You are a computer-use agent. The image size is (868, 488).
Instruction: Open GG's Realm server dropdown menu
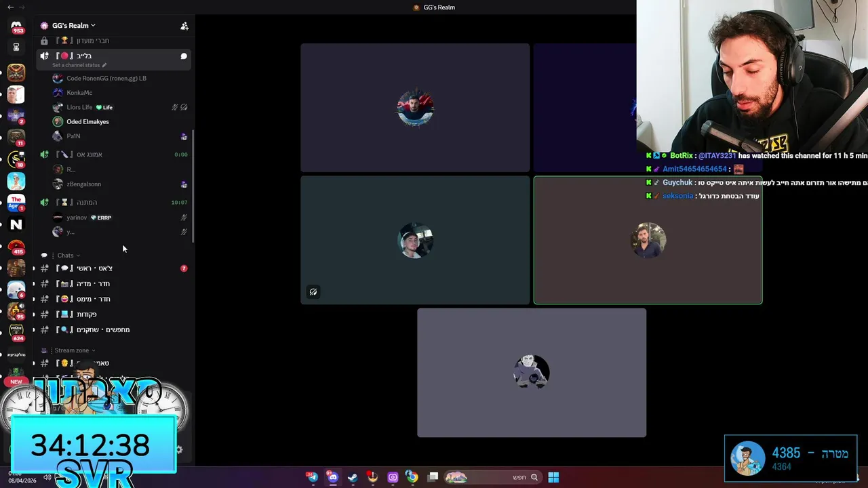[73, 26]
